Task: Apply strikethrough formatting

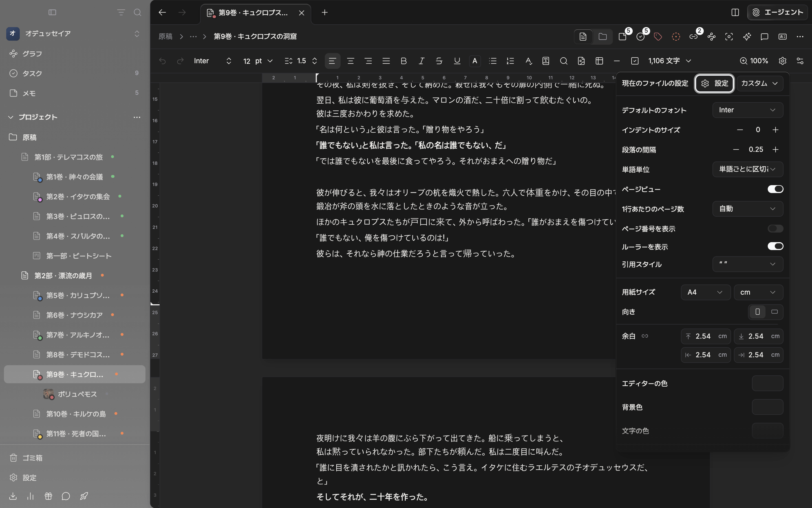Action: 439,61
